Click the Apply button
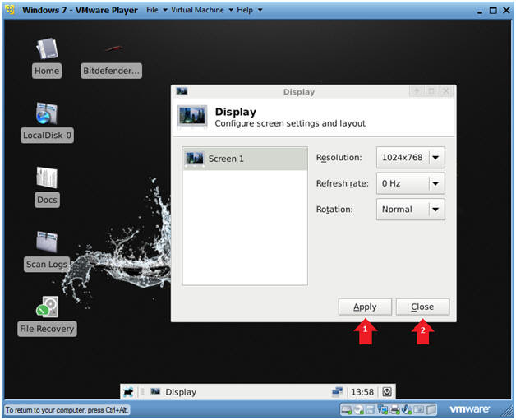 365,307
